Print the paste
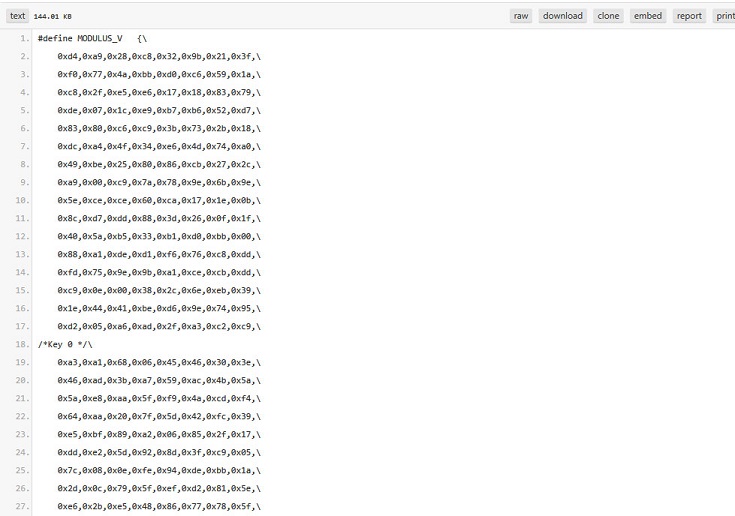Screen dimensions: 735x516 724,16
